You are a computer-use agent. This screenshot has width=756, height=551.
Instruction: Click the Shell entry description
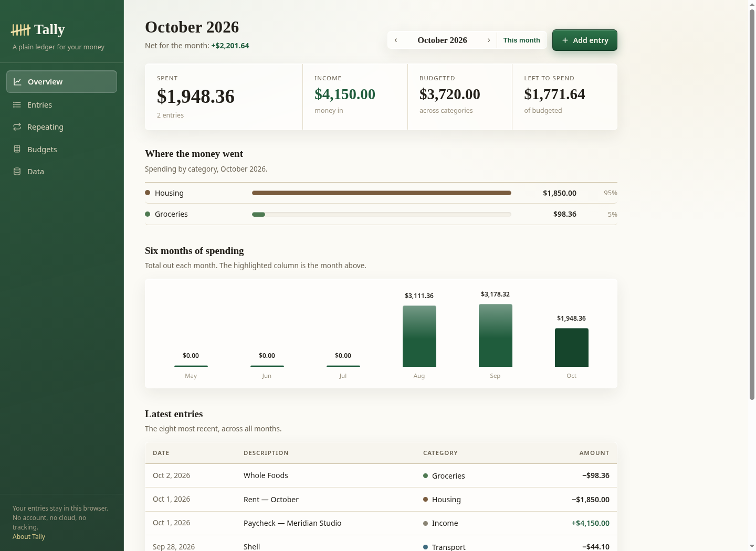(x=252, y=546)
